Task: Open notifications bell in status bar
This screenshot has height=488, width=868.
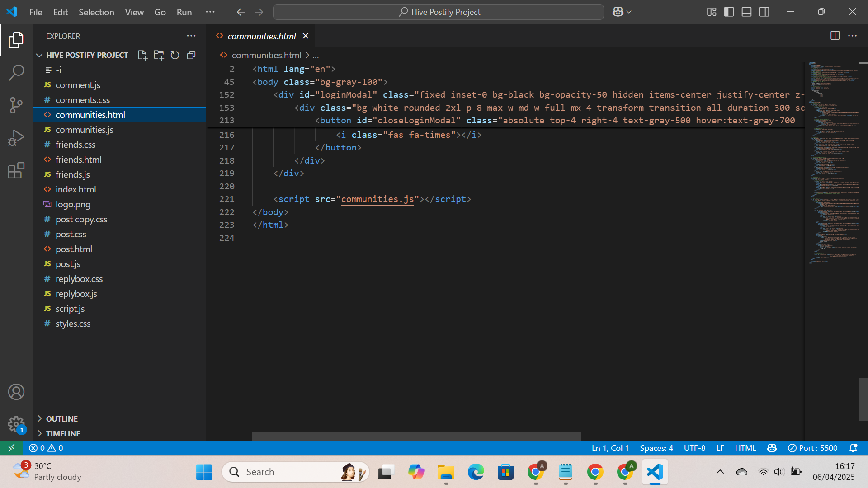Action: tap(853, 448)
